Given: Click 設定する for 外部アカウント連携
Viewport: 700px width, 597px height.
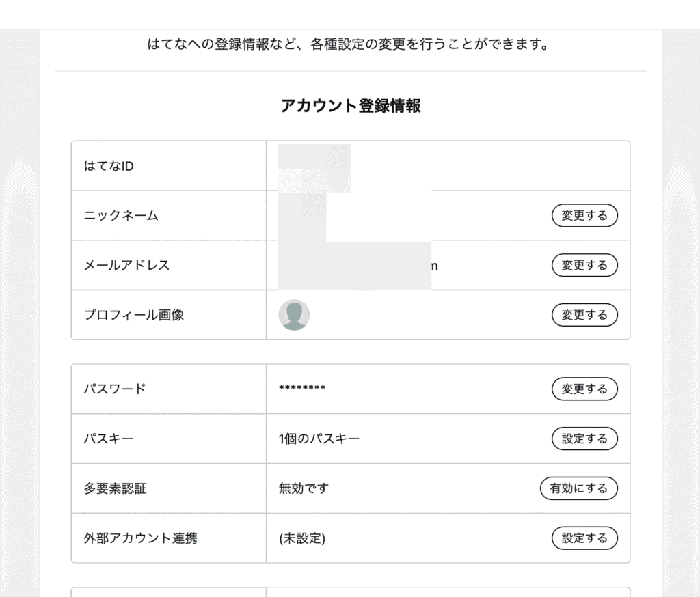Looking at the screenshot, I should [584, 538].
